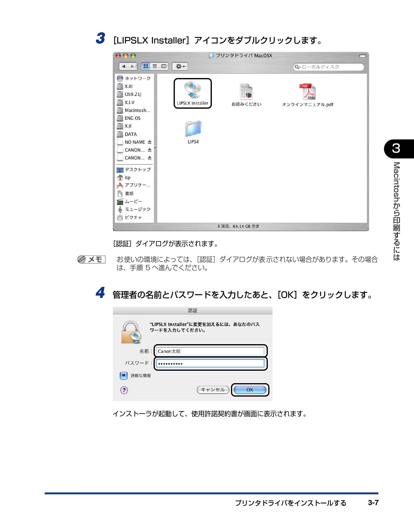Select the DATA volume in sidebar
Screen dimensions: 414x532
point(127,134)
